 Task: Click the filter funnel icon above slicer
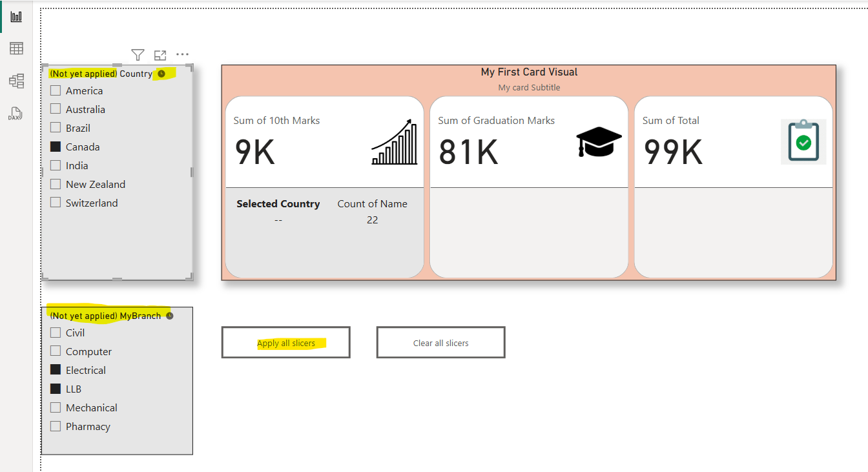click(138, 55)
